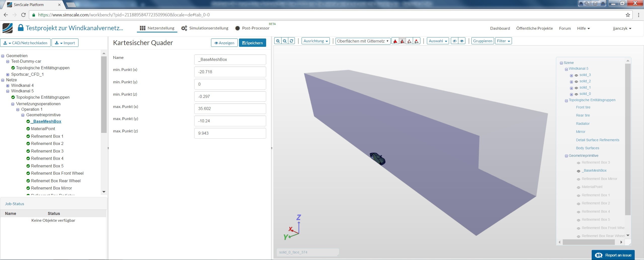Open Chrome three-dot menu
This screenshot has height=260, width=644.
click(638, 15)
